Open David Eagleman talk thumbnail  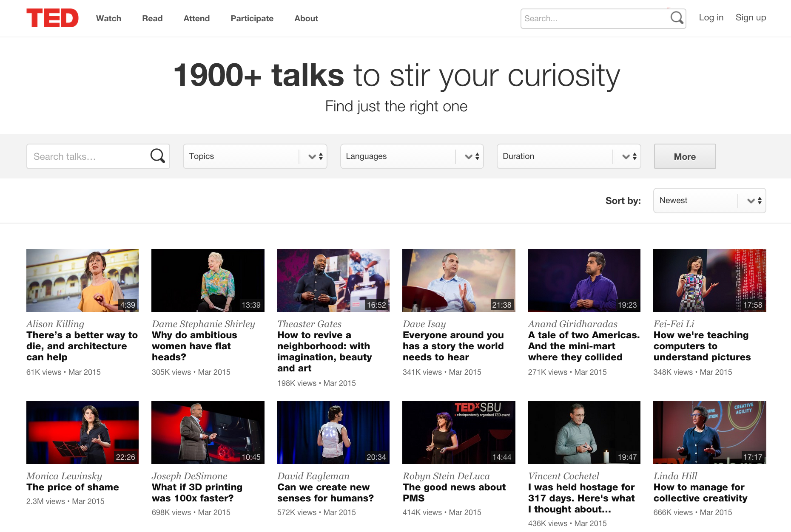333,433
